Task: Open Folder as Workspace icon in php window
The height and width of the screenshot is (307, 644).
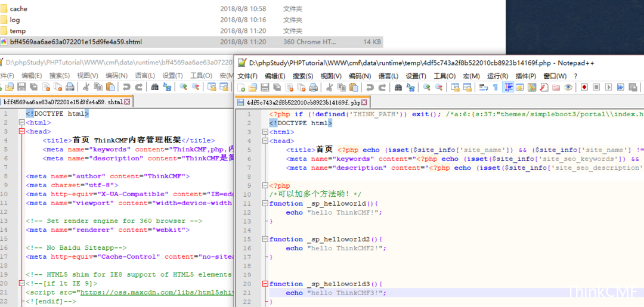Action: (x=556, y=87)
